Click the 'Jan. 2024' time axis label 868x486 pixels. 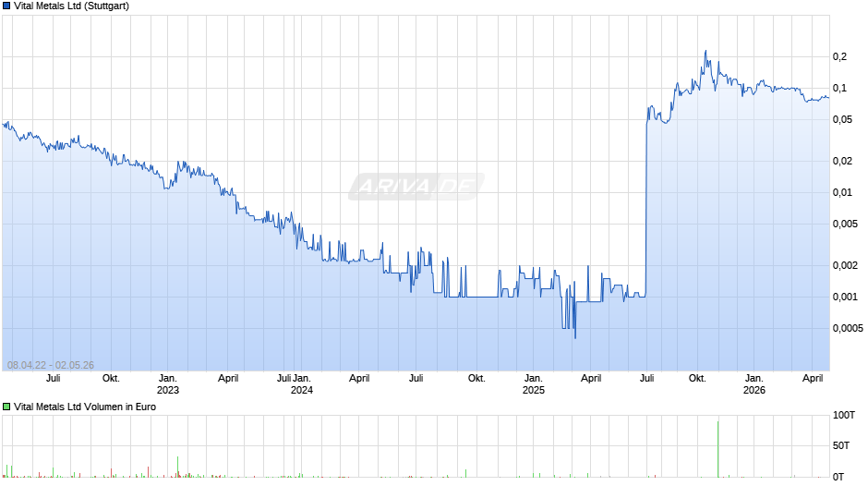coord(302,384)
